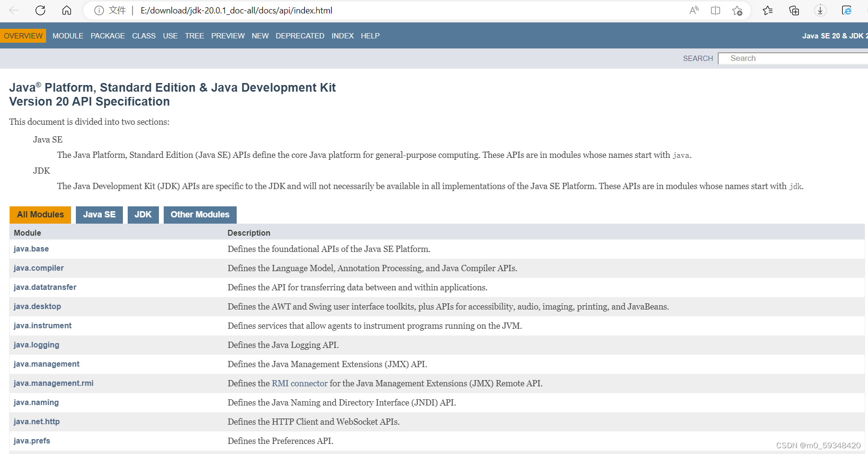This screenshot has width=868, height=454.
Task: Click 'Defines the Preferences API.' text
Action: coord(280,441)
